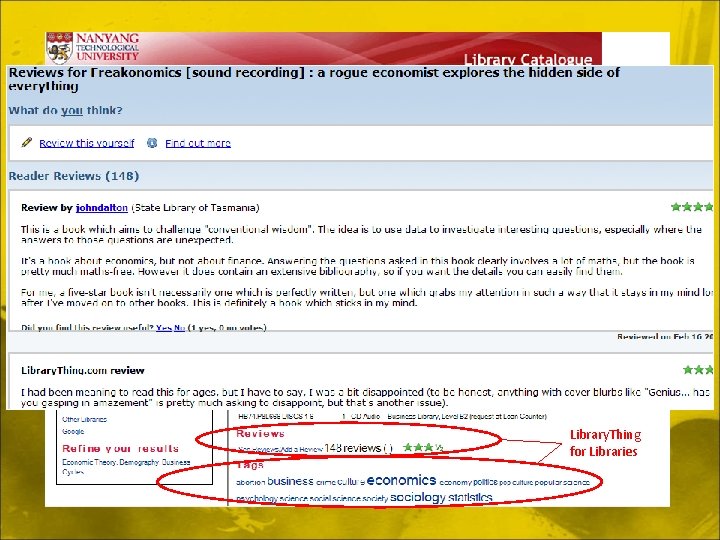Click the Nanyang Technological University crest logo
Viewport: 720px width, 540px height.
60,48
